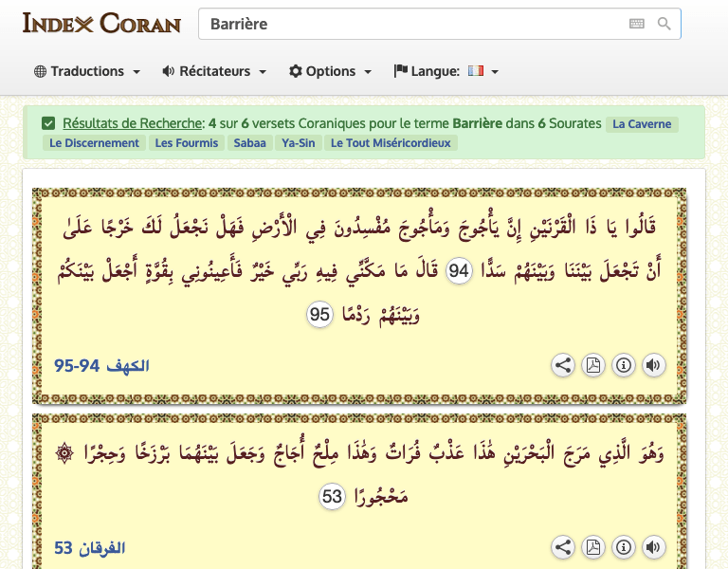Open PDF export for Al-Kahf 94-95 verse
The width and height of the screenshot is (728, 569).
(x=593, y=365)
